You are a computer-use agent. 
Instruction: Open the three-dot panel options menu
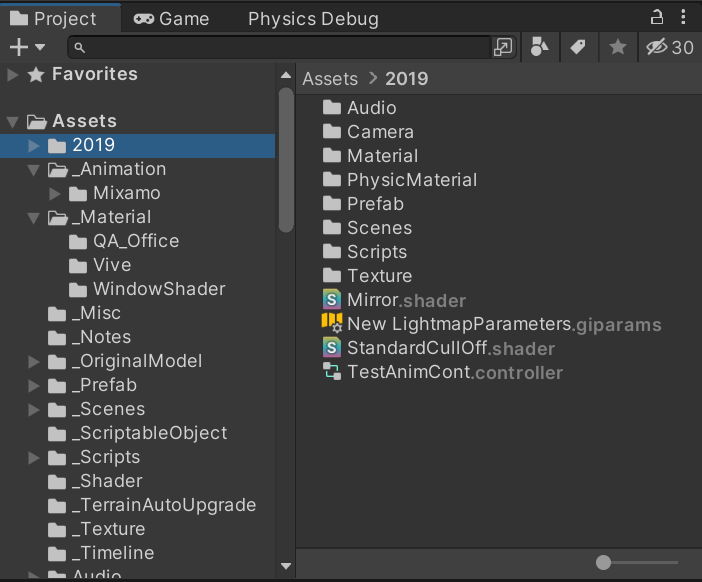pyautogui.click(x=683, y=17)
